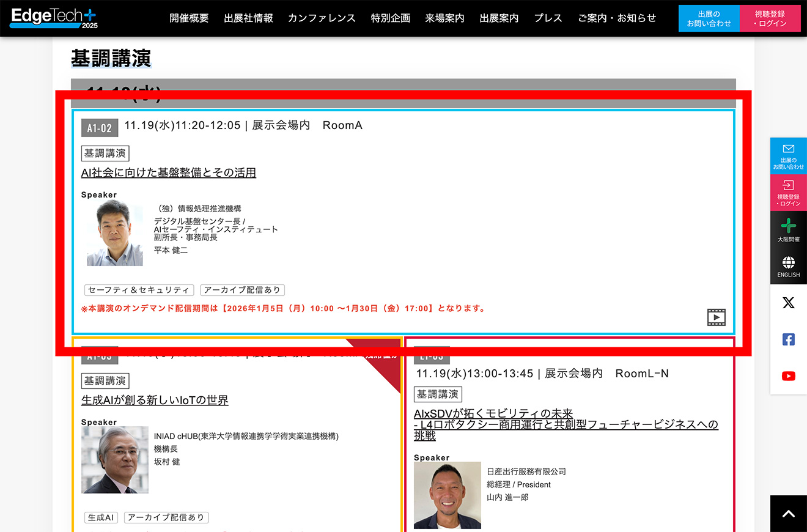Click the EdgeTech+ 2025 logo
This screenshot has height=532, width=807.
54,18
